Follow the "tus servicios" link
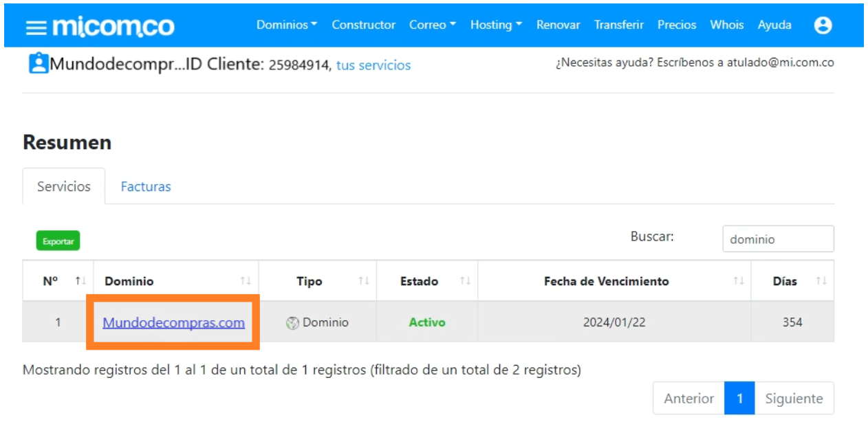This screenshot has width=868, height=424. [x=373, y=65]
